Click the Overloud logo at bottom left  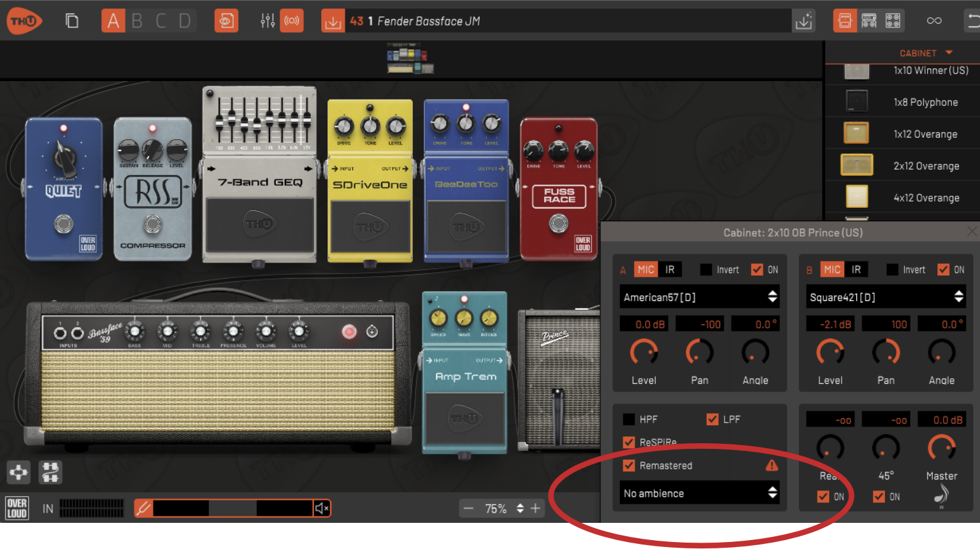17,508
